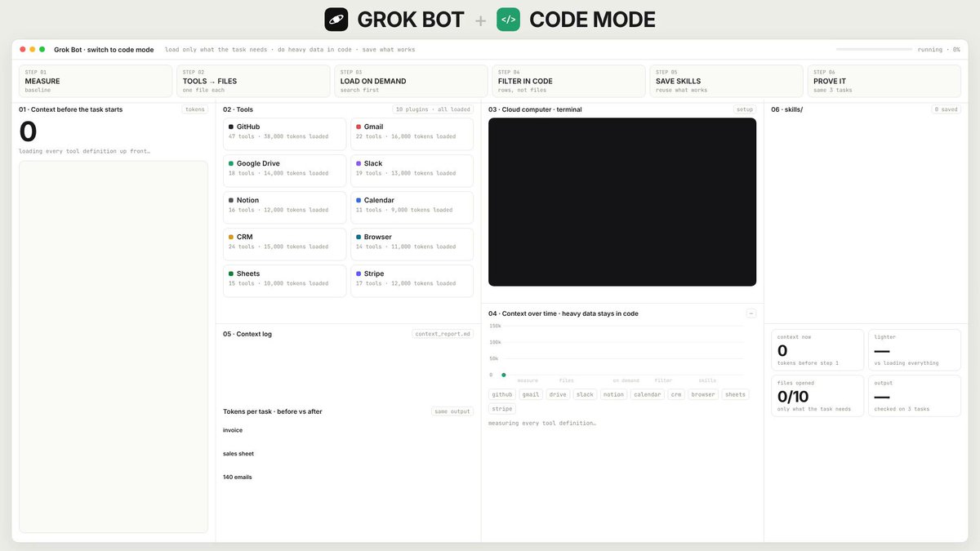Image resolution: width=980 pixels, height=551 pixels.
Task: Click the Sheets plugin card
Action: click(x=285, y=281)
